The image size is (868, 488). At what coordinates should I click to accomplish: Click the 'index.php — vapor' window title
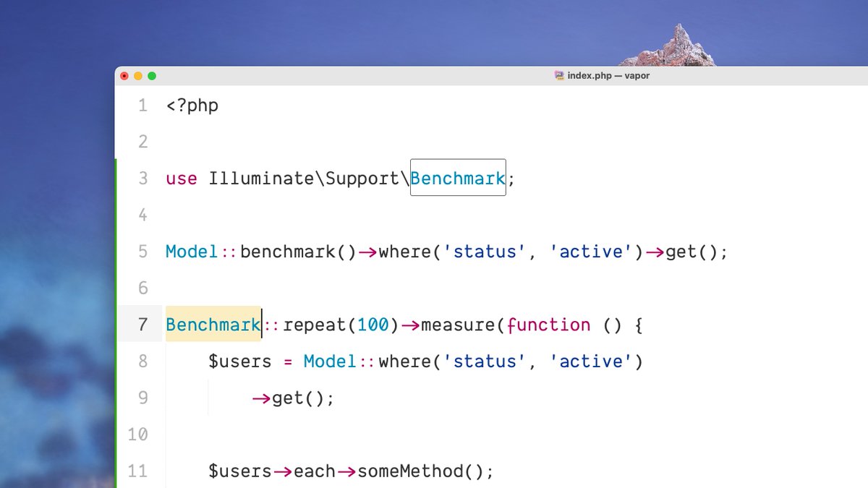608,75
